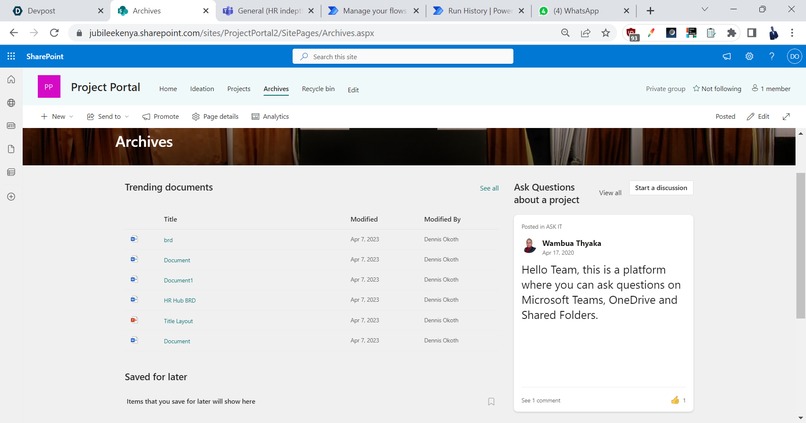
Task: Open the Help question mark icon
Action: [x=772, y=57]
